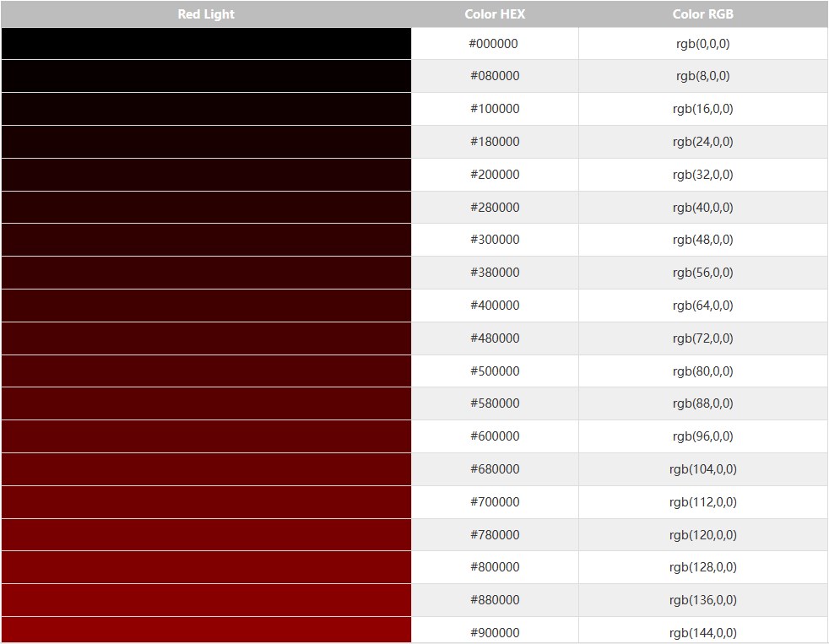Image resolution: width=829 pixels, height=644 pixels.
Task: Select the #000000 black color swatch
Action: pyautogui.click(x=206, y=43)
